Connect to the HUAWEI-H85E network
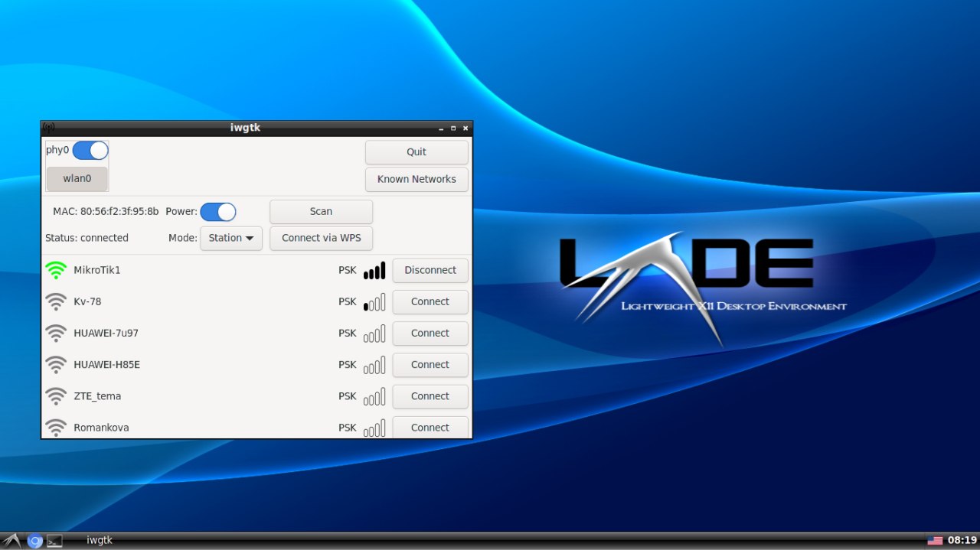980x550 pixels. point(430,365)
